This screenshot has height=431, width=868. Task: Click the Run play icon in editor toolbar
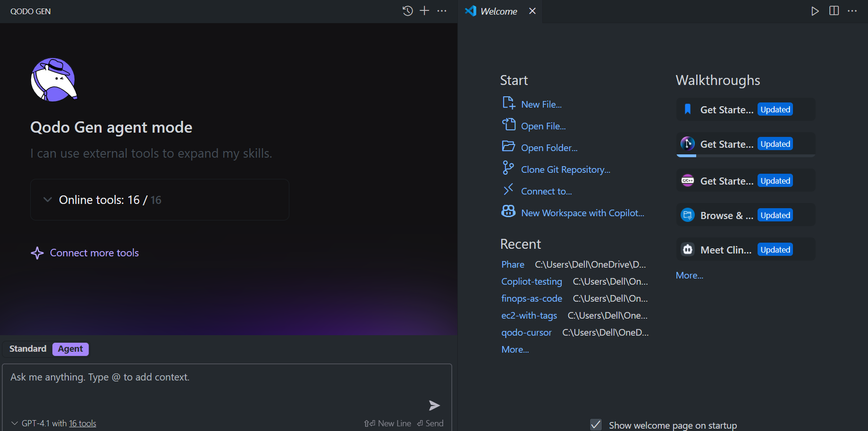pyautogui.click(x=815, y=11)
